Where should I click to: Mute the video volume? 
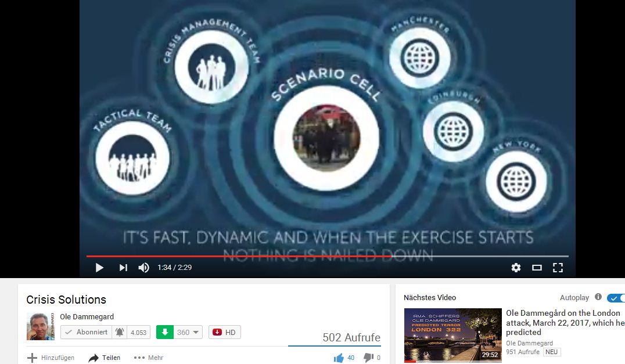pos(143,268)
